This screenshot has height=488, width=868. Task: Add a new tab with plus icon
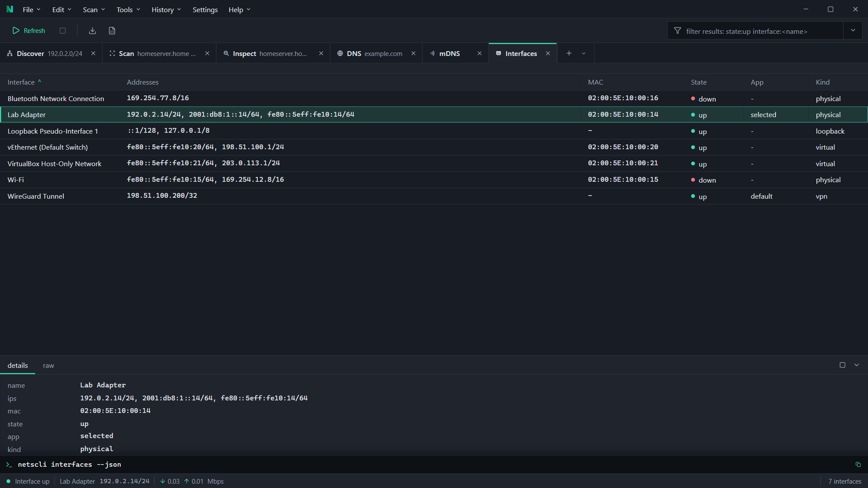click(569, 53)
